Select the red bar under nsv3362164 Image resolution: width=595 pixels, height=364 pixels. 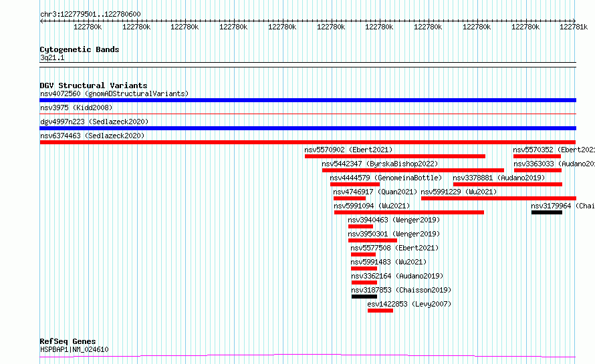tap(364, 283)
